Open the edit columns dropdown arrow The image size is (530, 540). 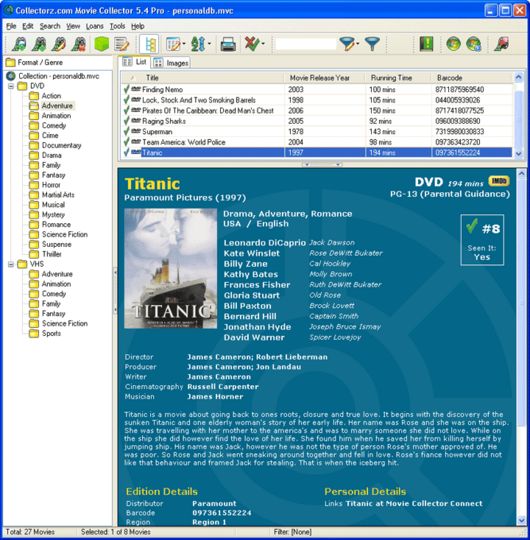184,44
